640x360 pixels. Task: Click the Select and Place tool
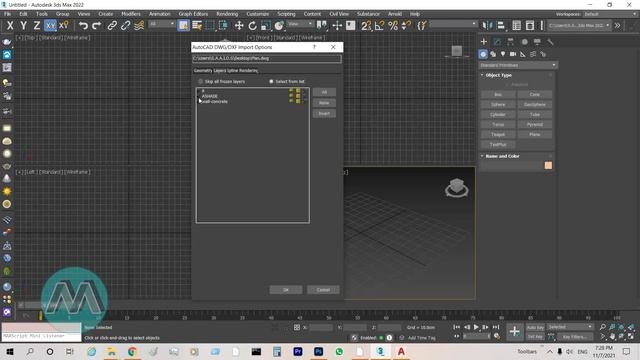pyautogui.click(x=279, y=26)
